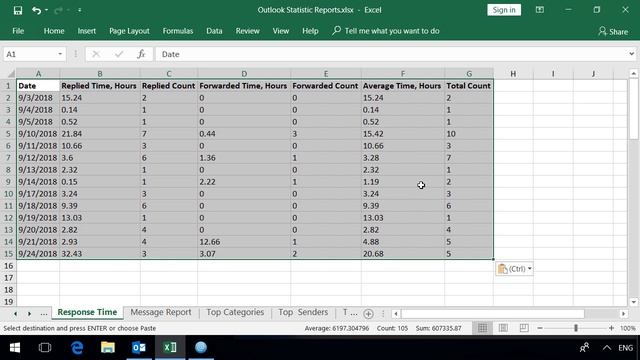Viewport: 640px width, 360px height.
Task: Click the New Sheet plus icon
Action: coord(368,313)
